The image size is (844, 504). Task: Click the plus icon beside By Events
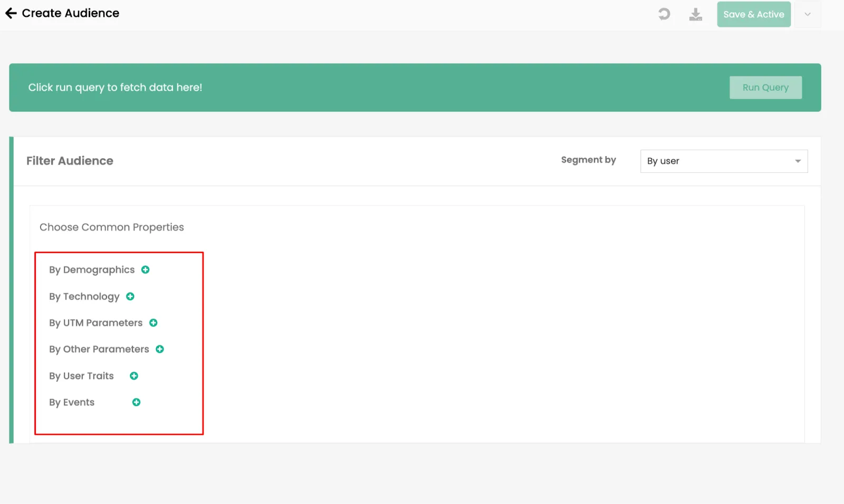(136, 402)
